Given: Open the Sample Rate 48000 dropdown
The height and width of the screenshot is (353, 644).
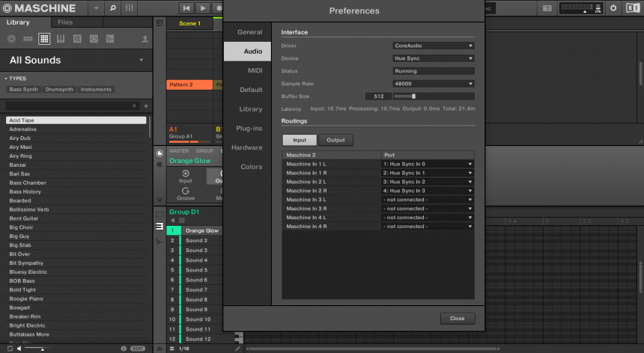Looking at the screenshot, I should click(434, 84).
